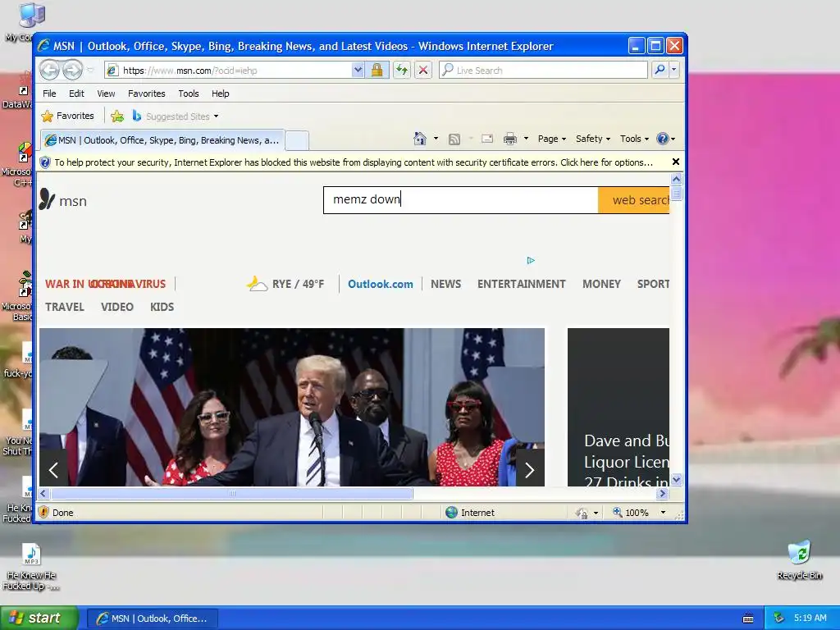Open the Windows start menu
Screen dimensions: 840x630
(39, 619)
